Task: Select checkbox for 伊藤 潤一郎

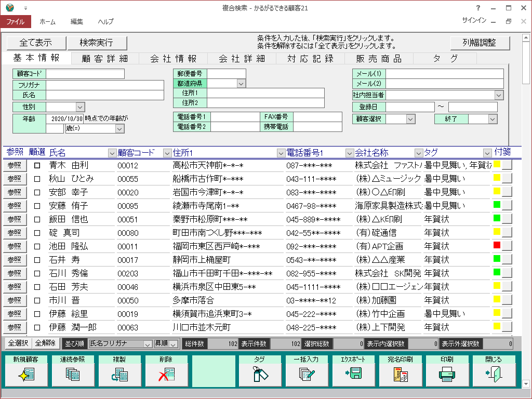Action: [37, 328]
